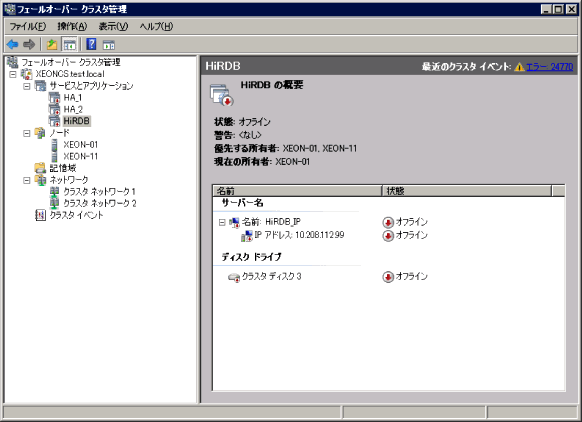Click the HA_1 service icon in tree
Viewport: 582px width, 422px height.
coord(54,98)
